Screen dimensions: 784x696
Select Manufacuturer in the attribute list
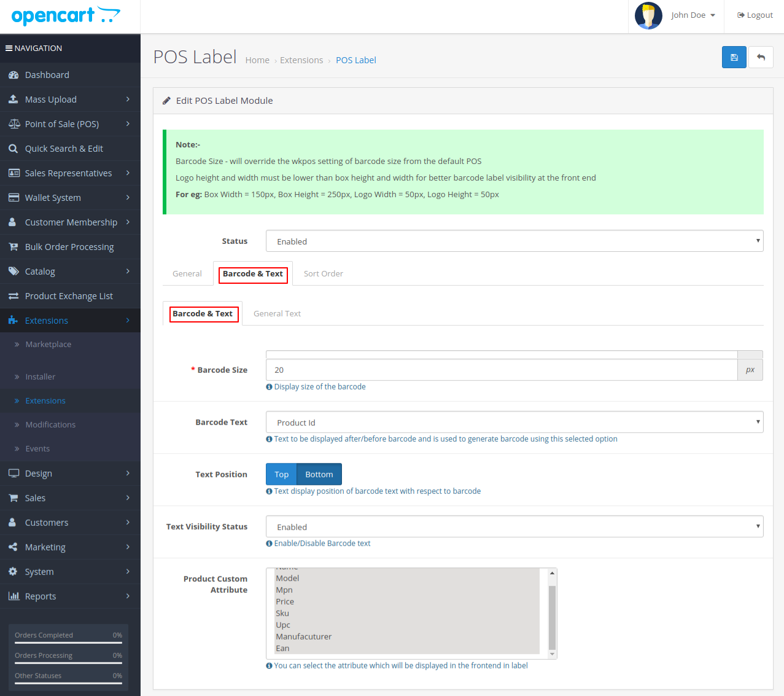coord(407,637)
